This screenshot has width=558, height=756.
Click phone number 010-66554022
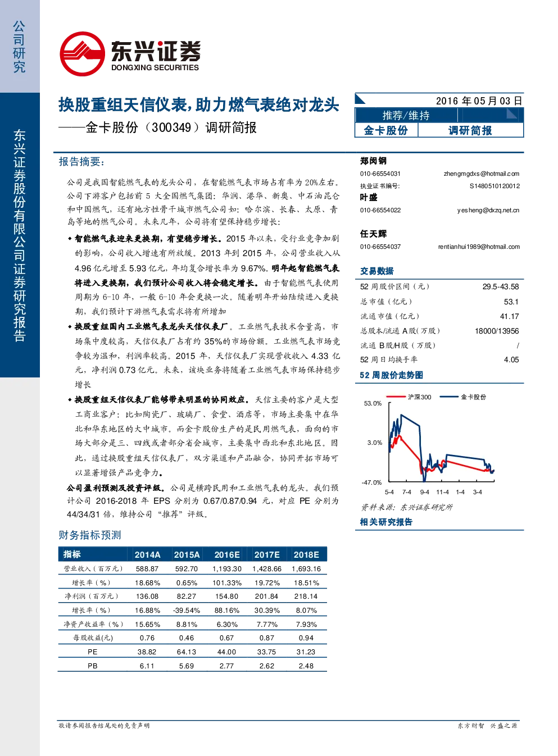(x=380, y=210)
